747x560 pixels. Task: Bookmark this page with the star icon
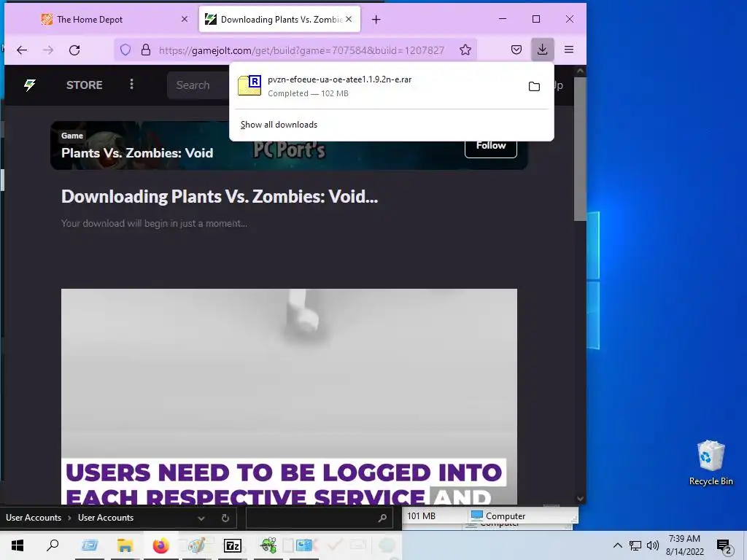465,50
